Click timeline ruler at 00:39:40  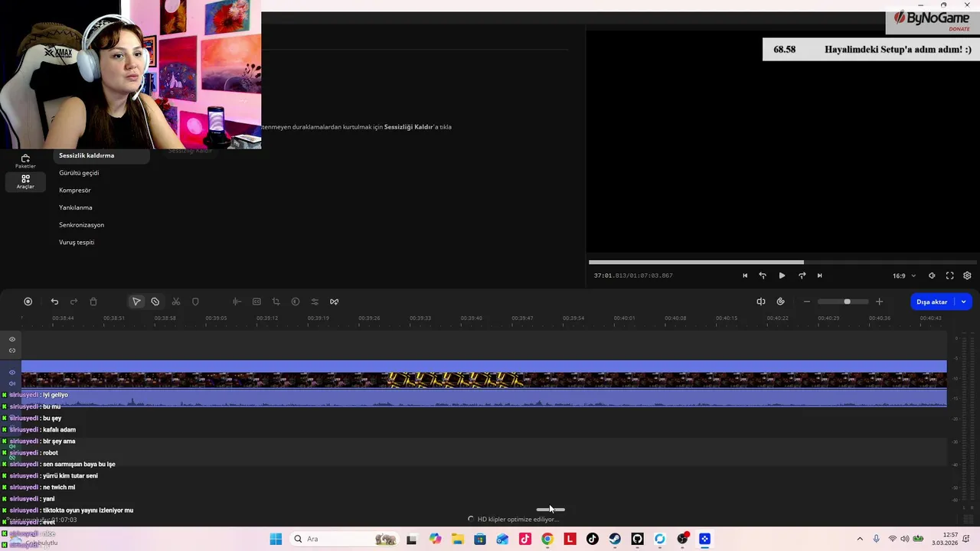click(x=472, y=318)
